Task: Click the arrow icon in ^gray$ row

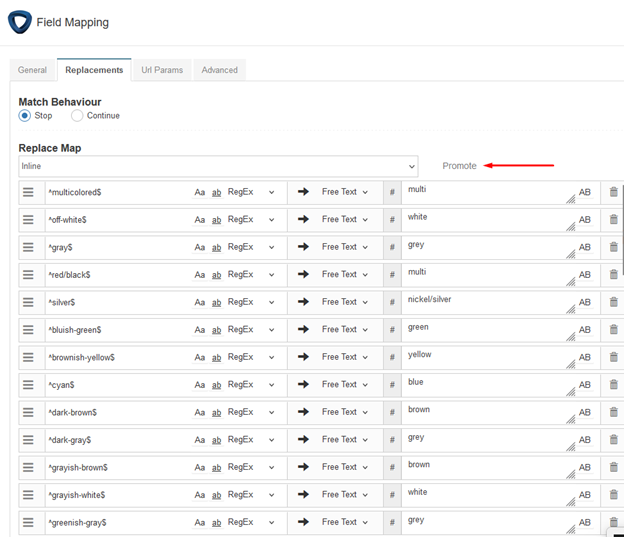Action: point(303,247)
